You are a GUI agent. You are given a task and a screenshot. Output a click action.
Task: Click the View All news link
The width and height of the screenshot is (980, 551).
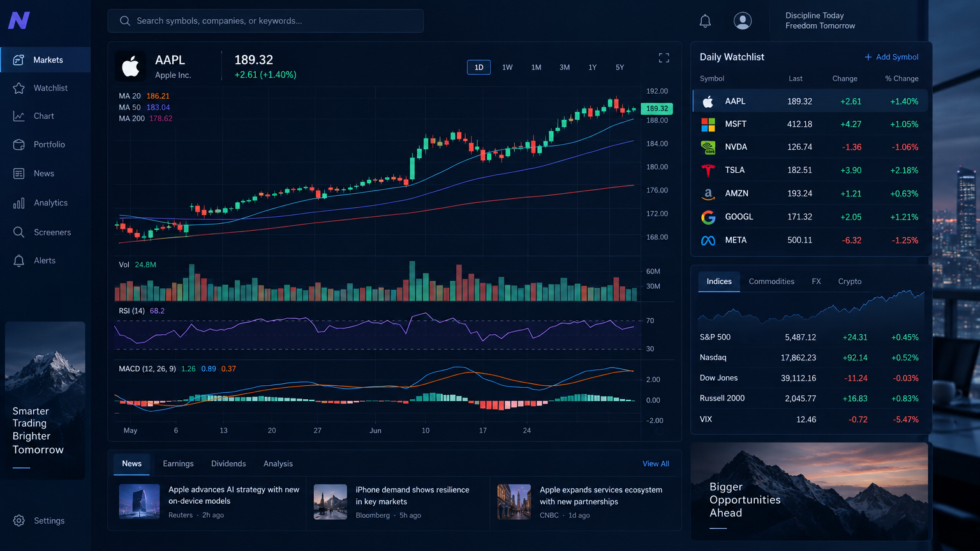coord(656,464)
